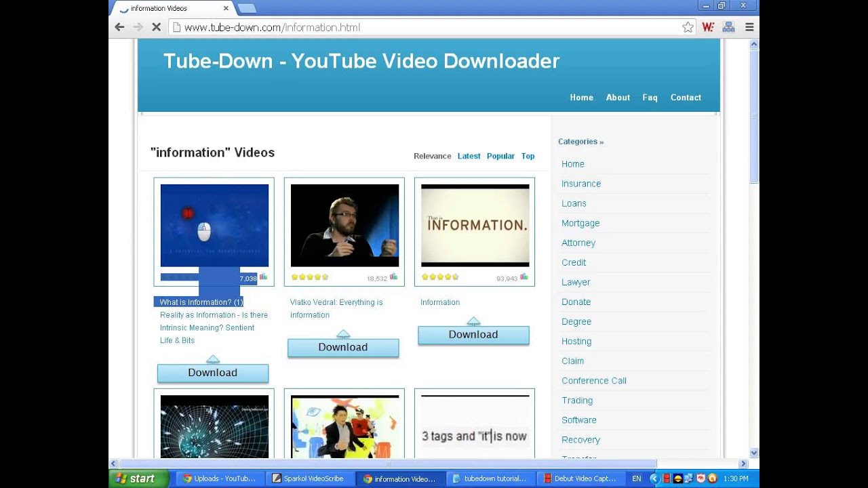
Task: Click stats bar icon next to 18,532 views
Action: (393, 277)
